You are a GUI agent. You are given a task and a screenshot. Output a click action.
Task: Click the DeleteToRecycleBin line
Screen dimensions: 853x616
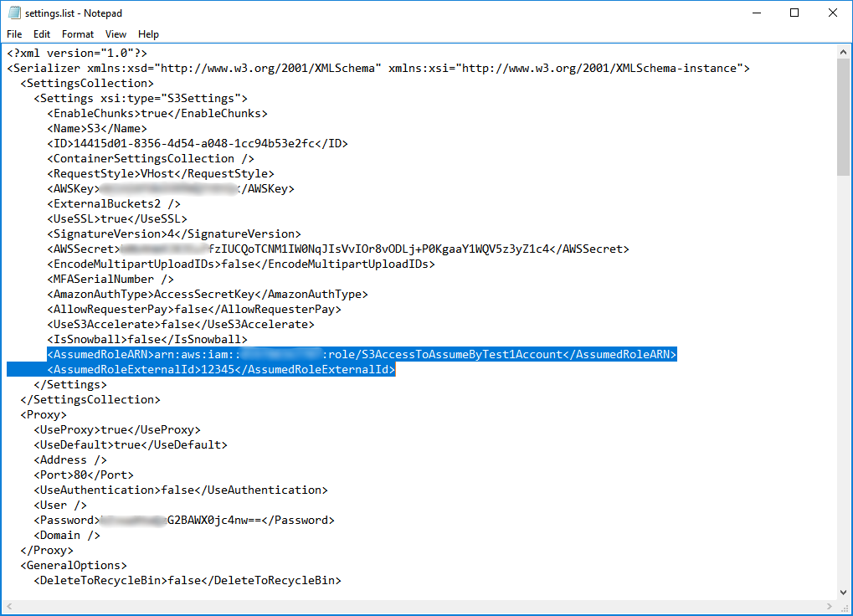187,581
